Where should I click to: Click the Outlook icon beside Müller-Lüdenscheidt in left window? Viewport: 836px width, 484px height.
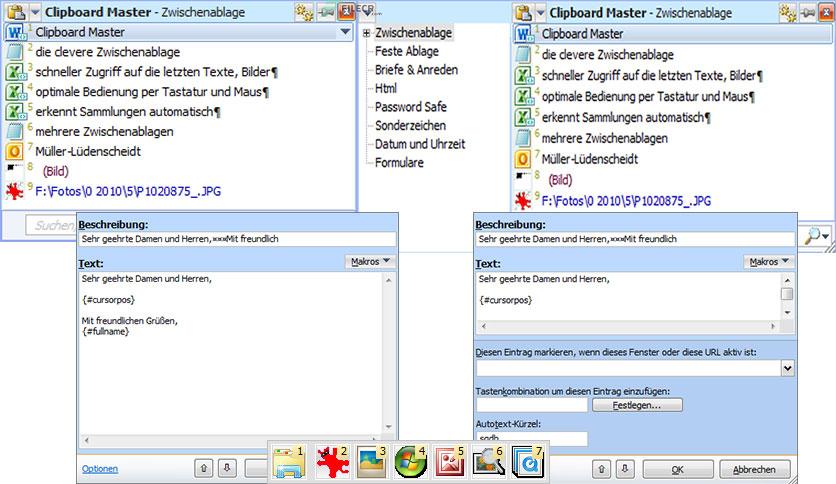(x=15, y=151)
